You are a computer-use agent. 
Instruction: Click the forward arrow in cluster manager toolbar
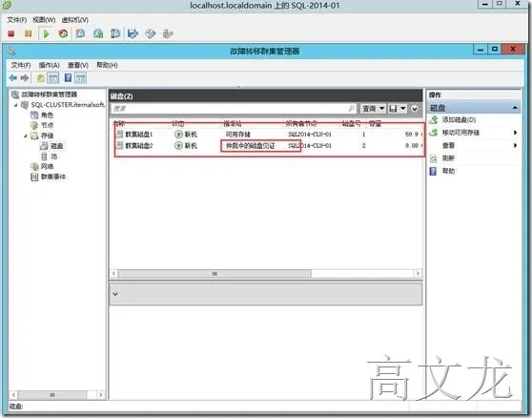pyautogui.click(x=25, y=78)
